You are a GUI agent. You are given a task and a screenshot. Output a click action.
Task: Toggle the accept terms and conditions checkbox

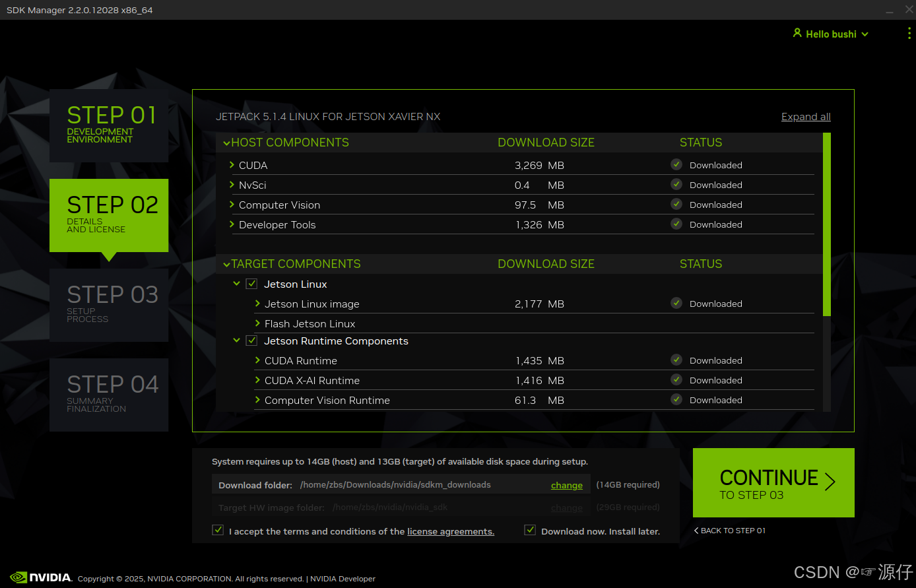tap(218, 530)
